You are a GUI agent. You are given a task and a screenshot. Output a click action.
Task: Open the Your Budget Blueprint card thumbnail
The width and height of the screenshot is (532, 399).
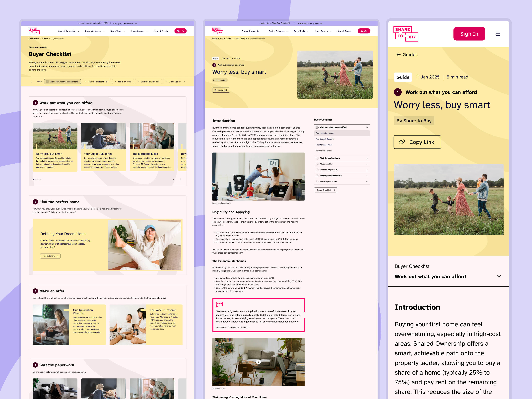tap(103, 136)
